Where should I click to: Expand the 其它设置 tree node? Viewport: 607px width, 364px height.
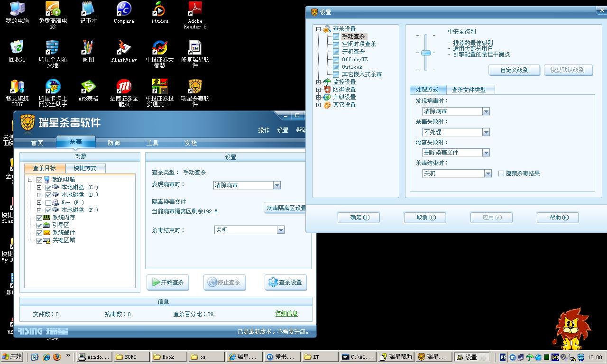point(319,105)
